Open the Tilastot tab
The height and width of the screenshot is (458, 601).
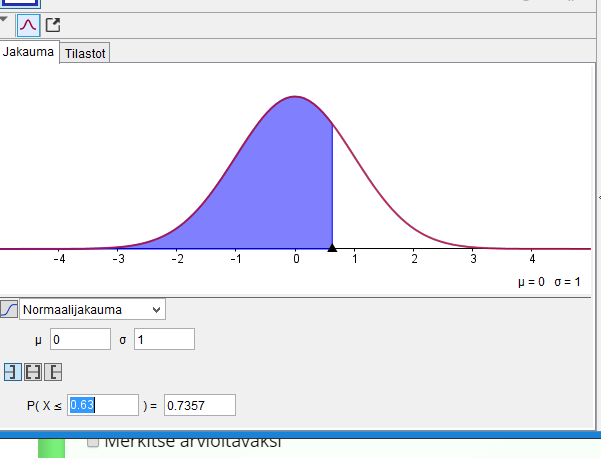point(85,53)
